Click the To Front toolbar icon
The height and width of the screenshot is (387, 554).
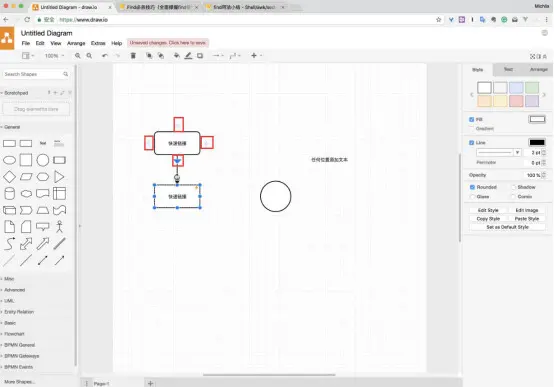(x=149, y=55)
